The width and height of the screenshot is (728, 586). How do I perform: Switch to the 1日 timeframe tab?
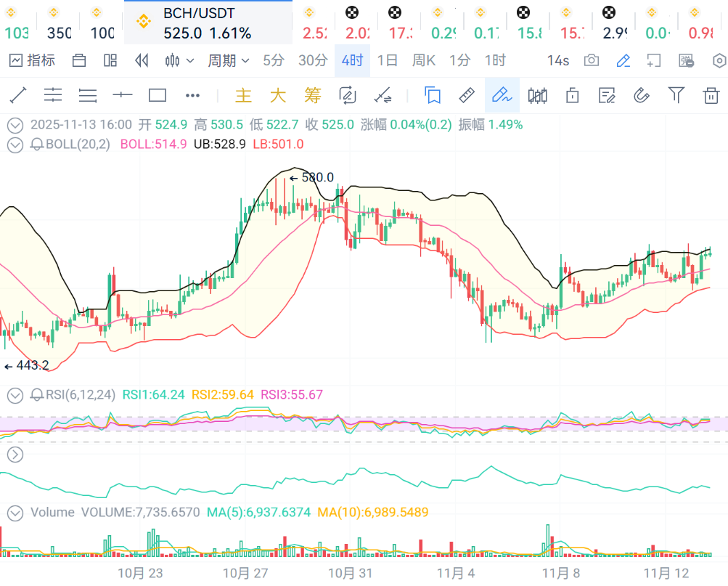[x=388, y=60]
